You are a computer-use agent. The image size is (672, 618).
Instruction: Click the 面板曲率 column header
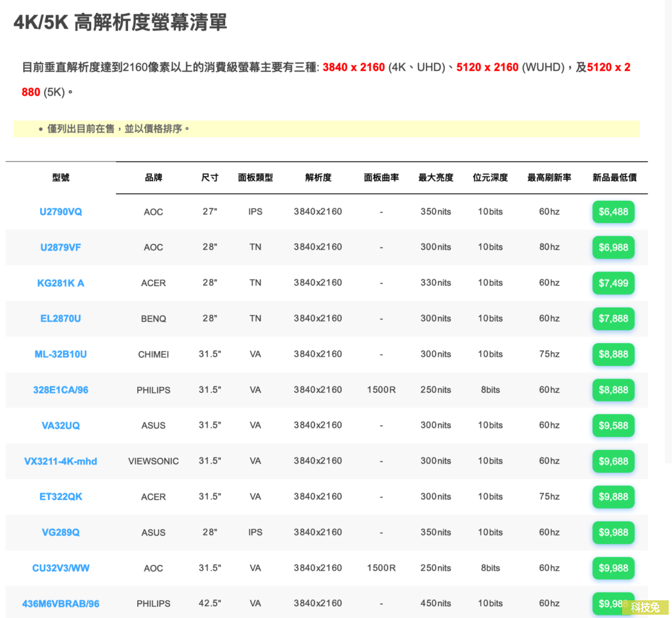point(381,177)
